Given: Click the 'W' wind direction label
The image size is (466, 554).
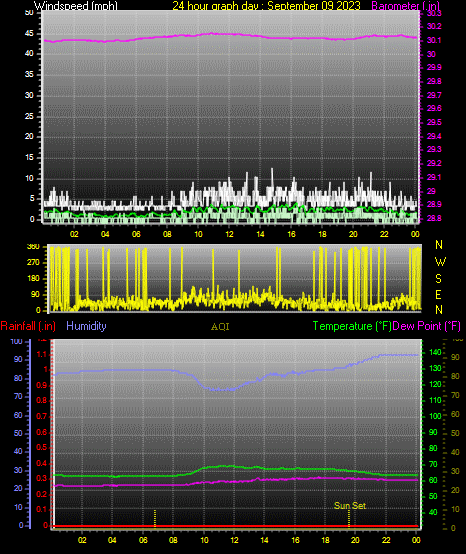Looking at the screenshot, I should (440, 262).
